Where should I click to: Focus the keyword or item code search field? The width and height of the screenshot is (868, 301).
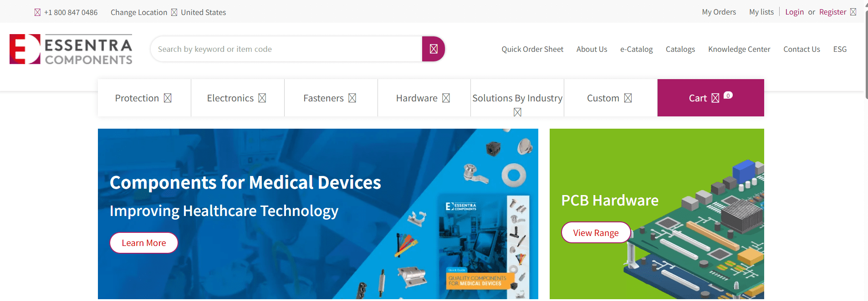click(x=287, y=49)
